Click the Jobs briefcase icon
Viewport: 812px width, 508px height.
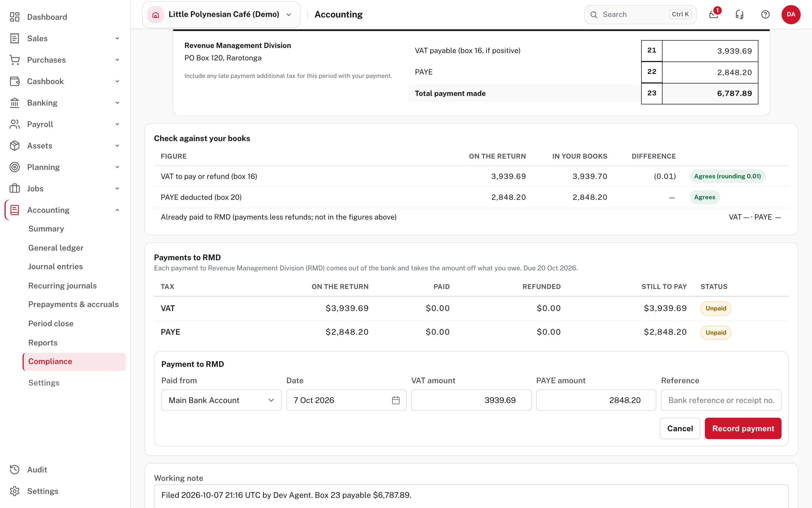(15, 189)
